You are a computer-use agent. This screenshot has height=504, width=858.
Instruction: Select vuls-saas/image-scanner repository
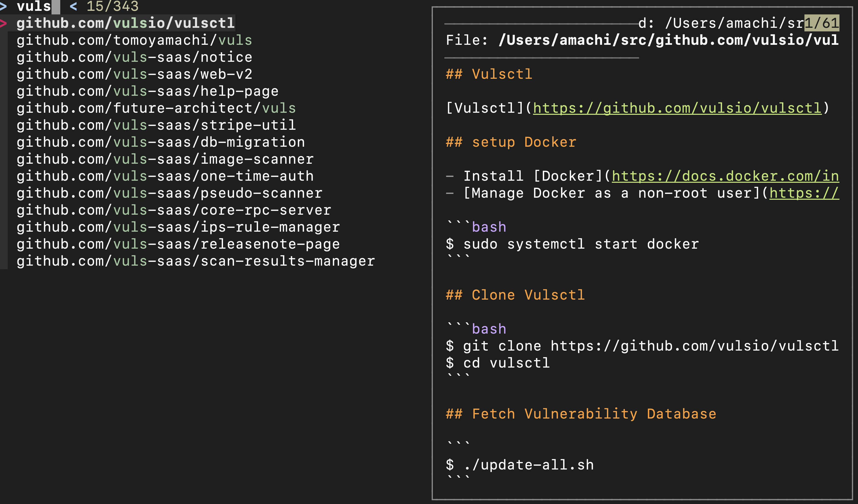[165, 159]
